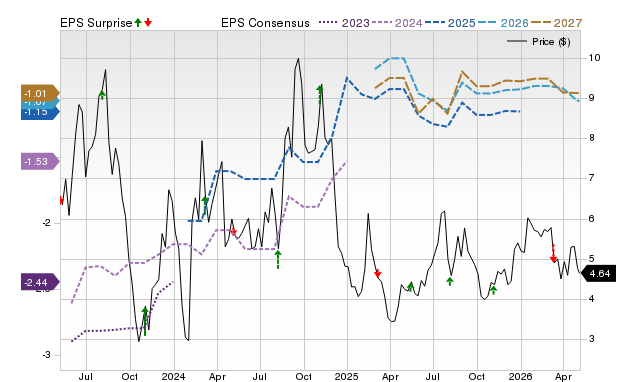The height and width of the screenshot is (382, 640).
Task: Click the 2025 label on the time axis
Action: 347,376
